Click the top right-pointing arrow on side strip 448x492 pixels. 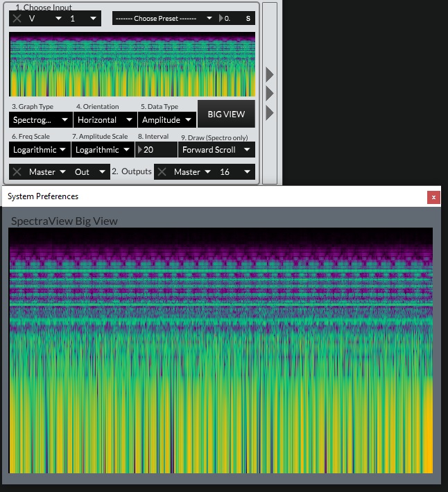pos(270,74)
